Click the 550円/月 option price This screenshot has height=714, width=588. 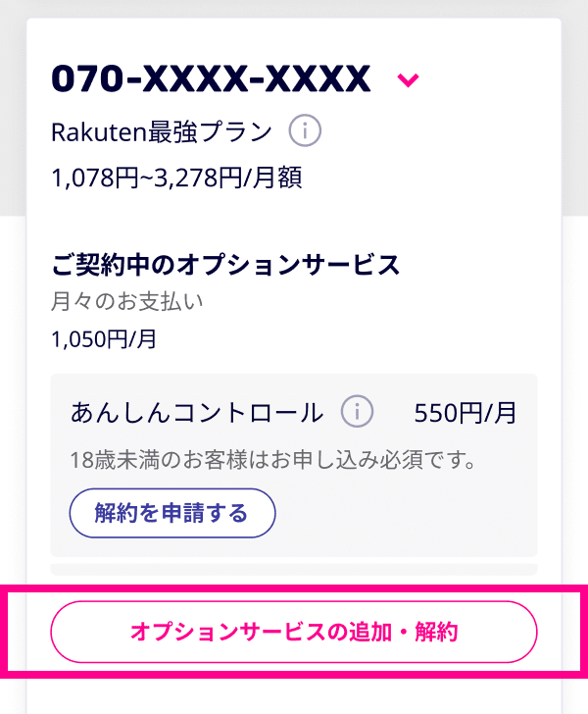[x=465, y=413]
